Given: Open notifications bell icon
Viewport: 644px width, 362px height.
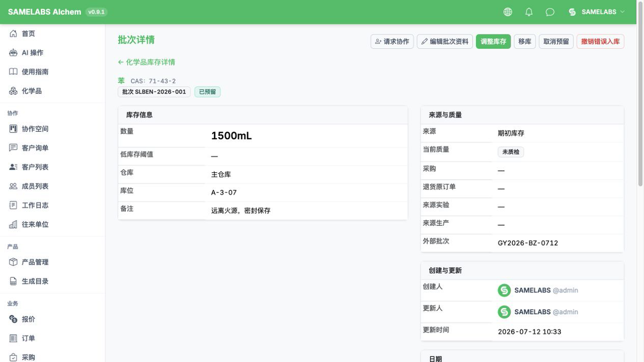Looking at the screenshot, I should click(x=529, y=12).
